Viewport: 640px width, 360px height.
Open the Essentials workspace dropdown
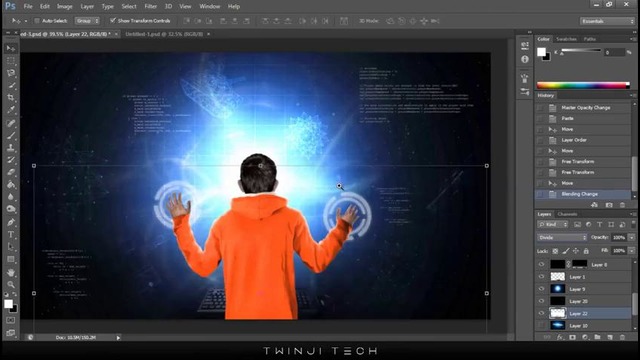[607, 21]
